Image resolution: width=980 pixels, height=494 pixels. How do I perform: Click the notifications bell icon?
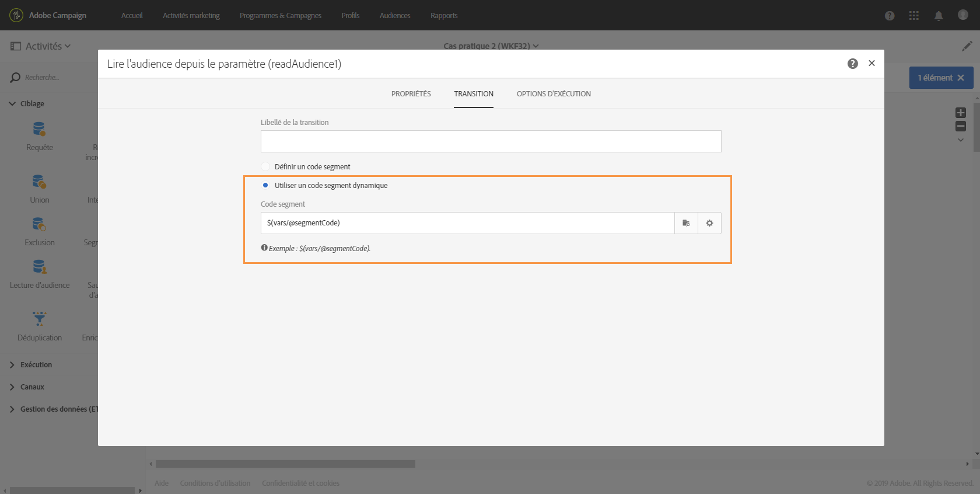tap(938, 16)
